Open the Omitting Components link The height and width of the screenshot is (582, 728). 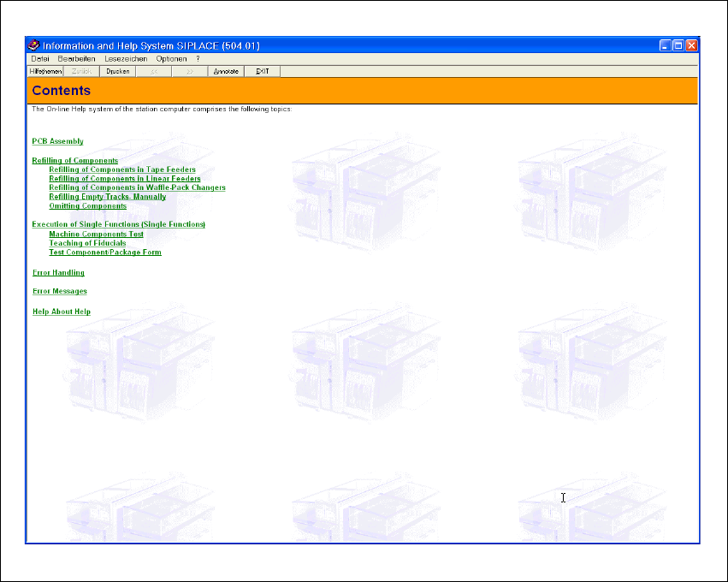click(88, 205)
